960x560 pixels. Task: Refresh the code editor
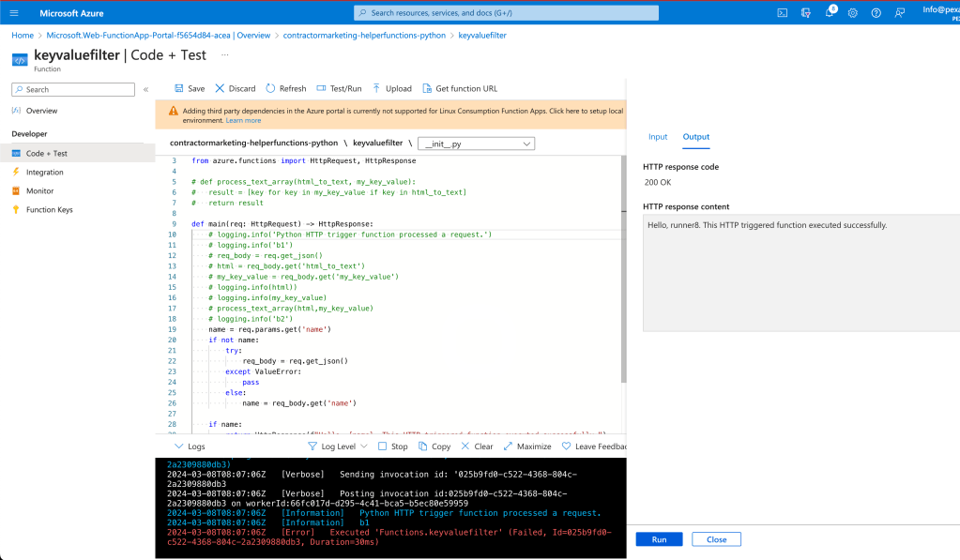pos(286,89)
